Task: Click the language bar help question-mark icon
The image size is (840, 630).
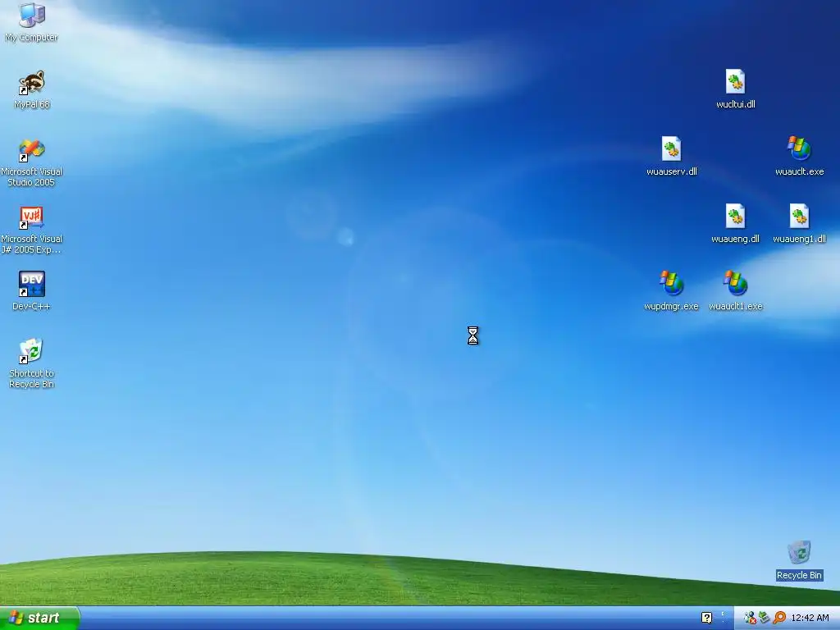Action: [x=706, y=618]
